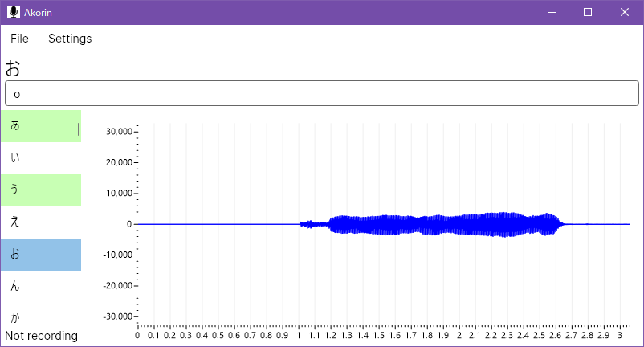
Task: Maximize the Akorin window
Action: pyautogui.click(x=588, y=12)
